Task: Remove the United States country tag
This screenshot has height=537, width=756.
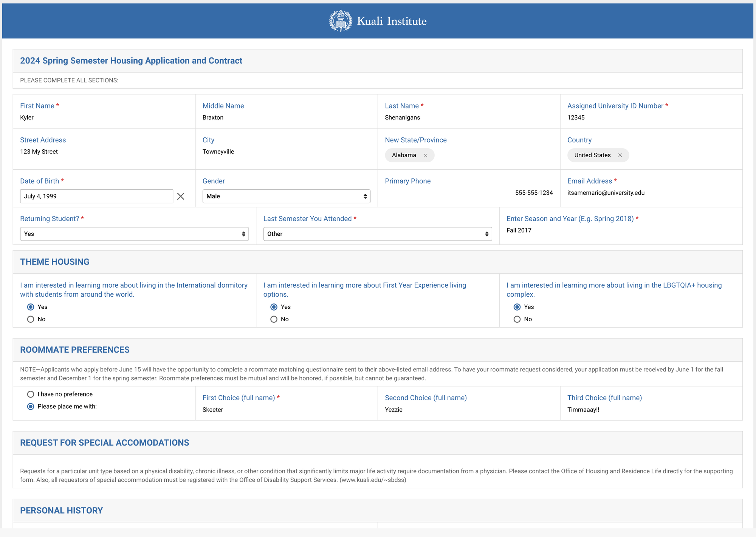Action: click(x=620, y=155)
